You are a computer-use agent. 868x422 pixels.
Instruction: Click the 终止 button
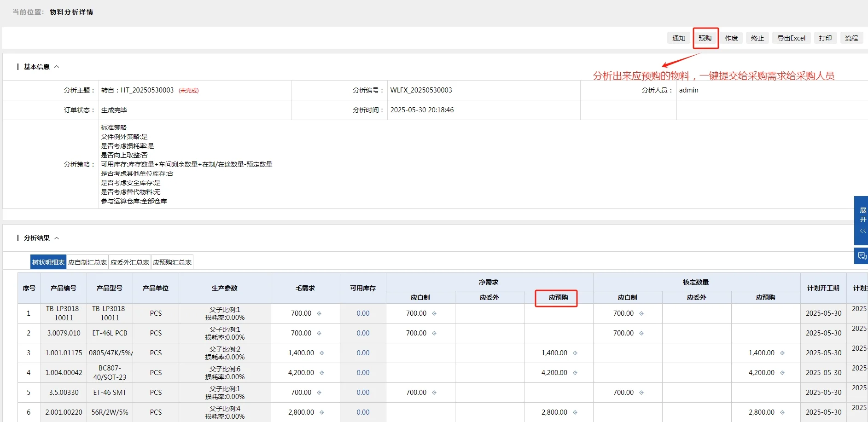(x=757, y=38)
